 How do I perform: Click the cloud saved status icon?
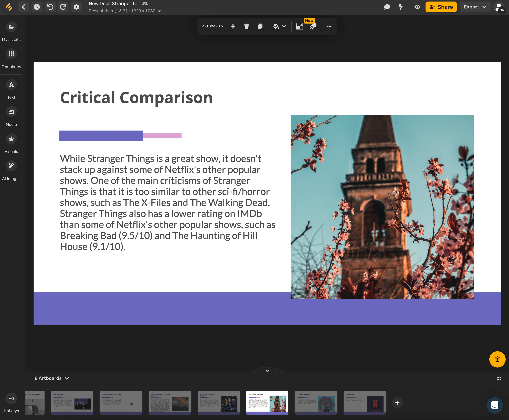coord(145,4)
